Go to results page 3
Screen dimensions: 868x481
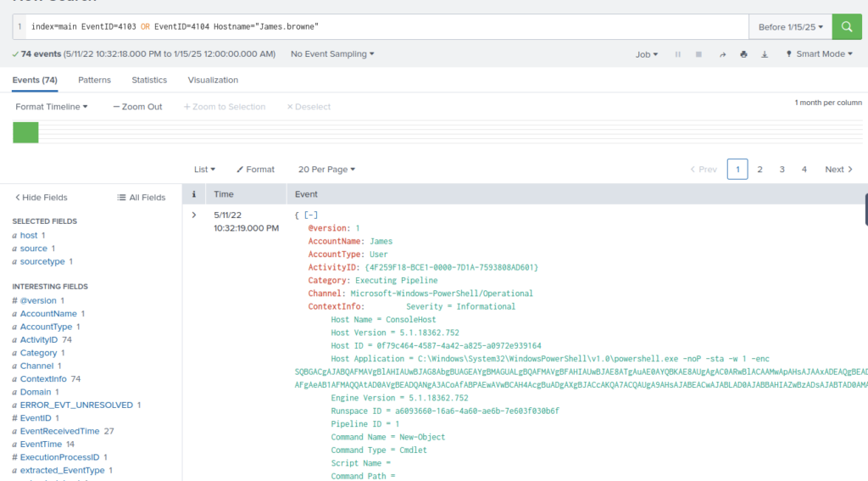point(782,169)
